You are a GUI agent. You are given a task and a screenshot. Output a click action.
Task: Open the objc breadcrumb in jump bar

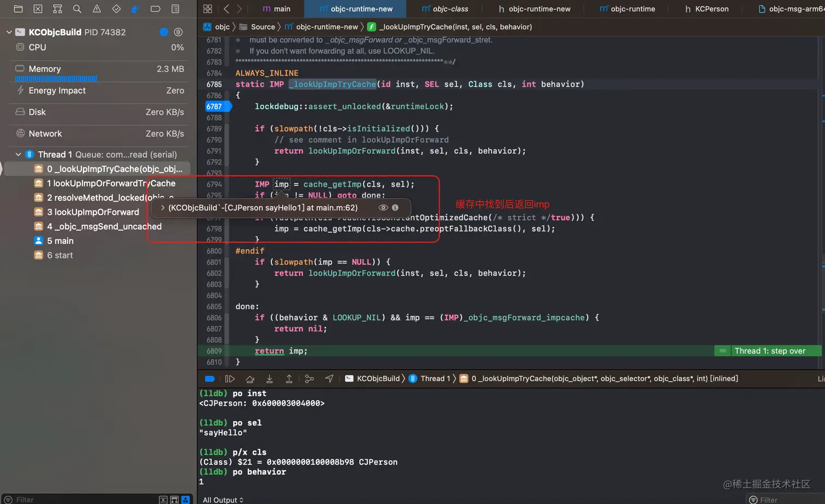[217, 27]
